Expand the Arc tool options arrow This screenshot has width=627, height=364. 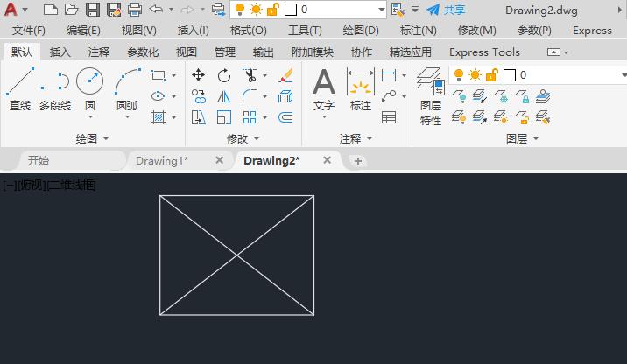[127, 117]
